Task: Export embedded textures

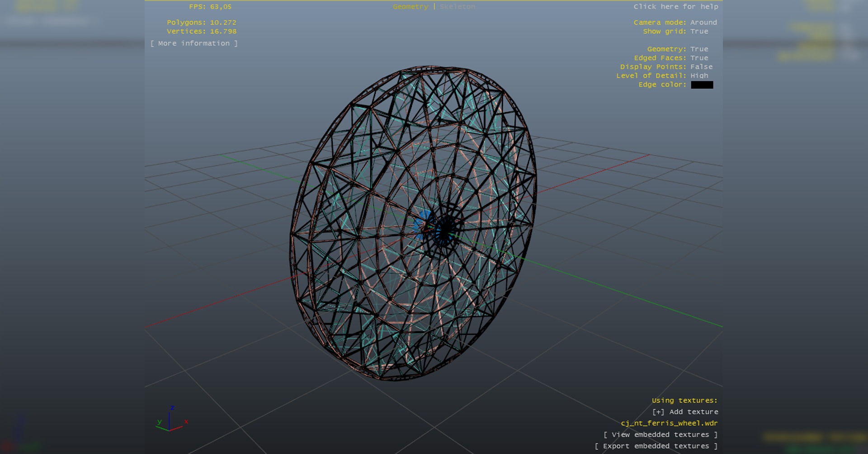Action: [656, 446]
